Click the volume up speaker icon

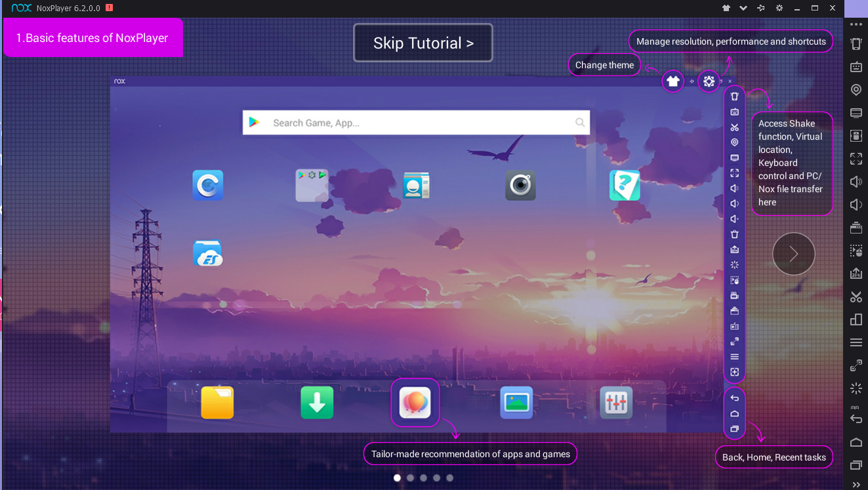point(856,182)
